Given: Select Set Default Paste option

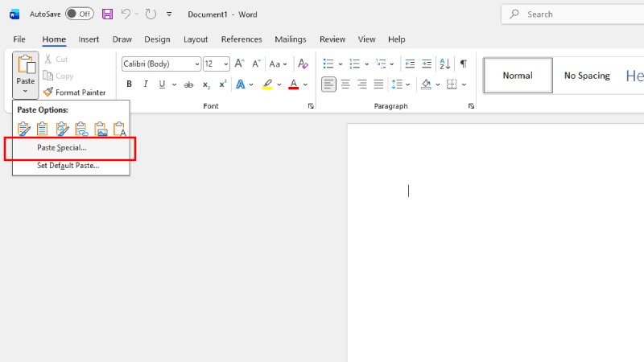Looking at the screenshot, I should click(x=68, y=166).
